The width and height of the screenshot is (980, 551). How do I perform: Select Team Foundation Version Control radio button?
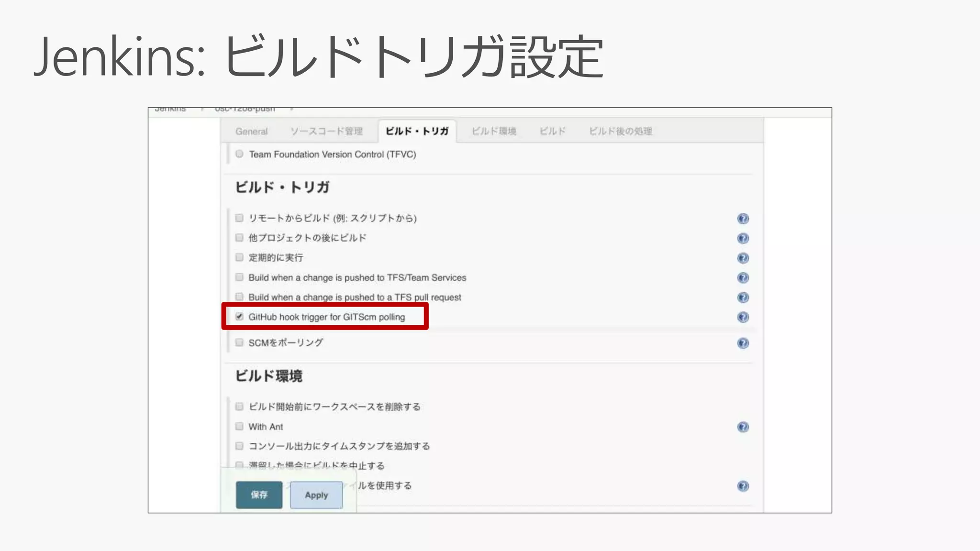click(x=239, y=154)
